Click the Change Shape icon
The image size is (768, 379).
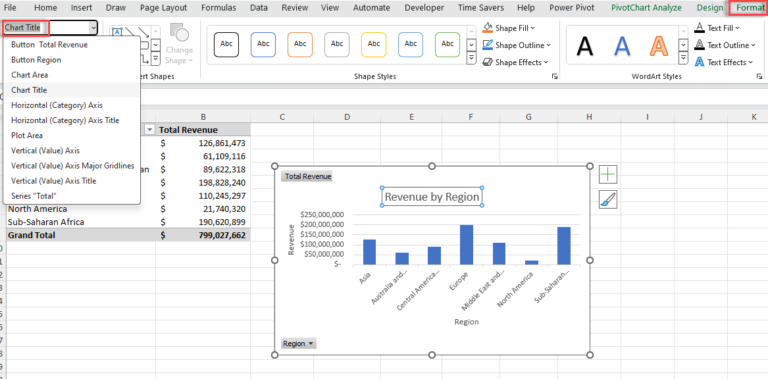tap(179, 33)
